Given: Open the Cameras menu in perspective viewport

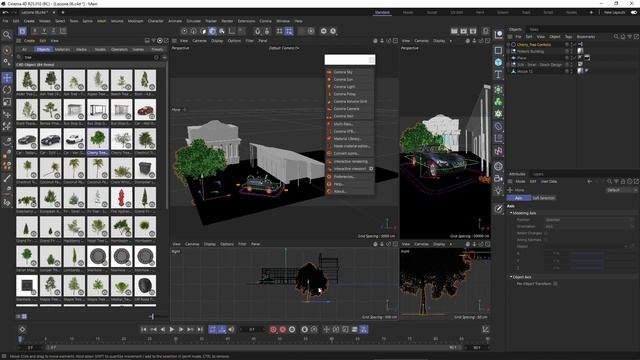Looking at the screenshot, I should tap(199, 41).
